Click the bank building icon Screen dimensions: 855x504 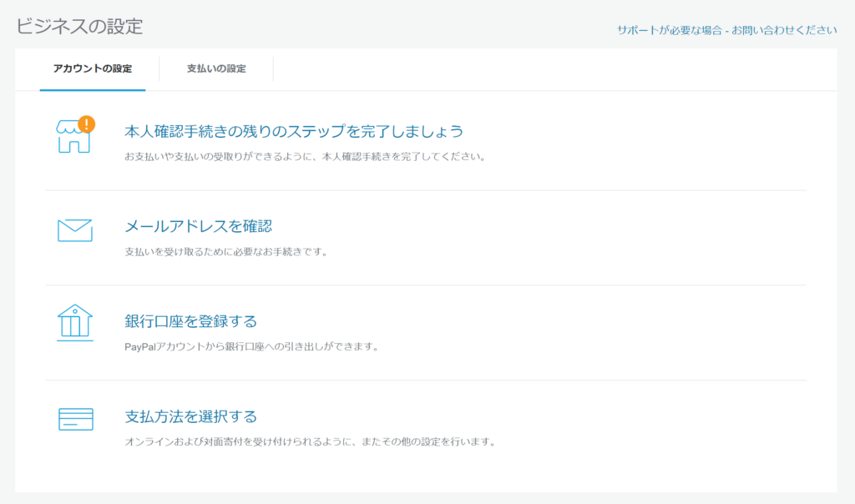pos(74,322)
